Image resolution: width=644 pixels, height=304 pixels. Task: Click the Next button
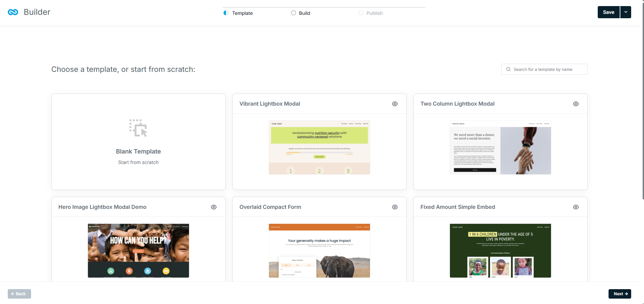pos(620,294)
